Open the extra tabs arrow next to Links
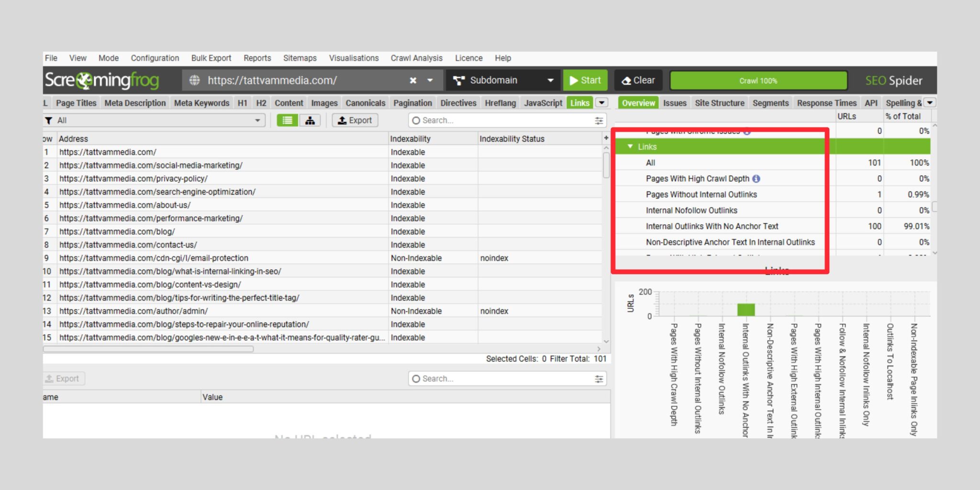 tap(601, 102)
